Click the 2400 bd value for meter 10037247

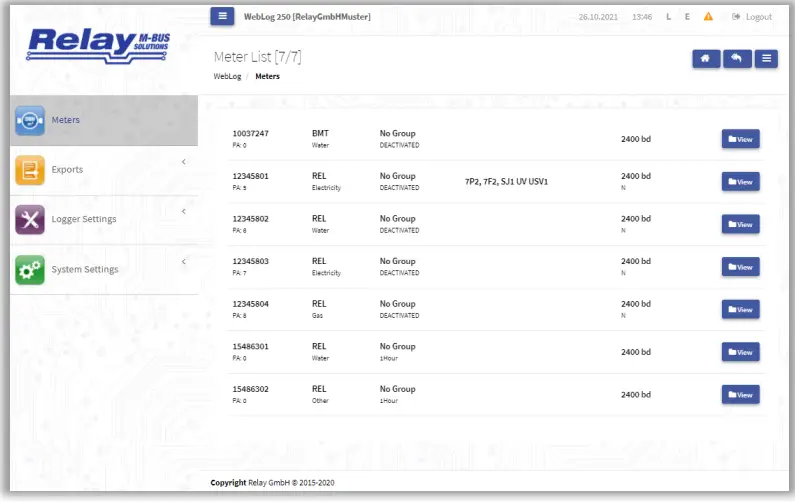tap(636, 139)
